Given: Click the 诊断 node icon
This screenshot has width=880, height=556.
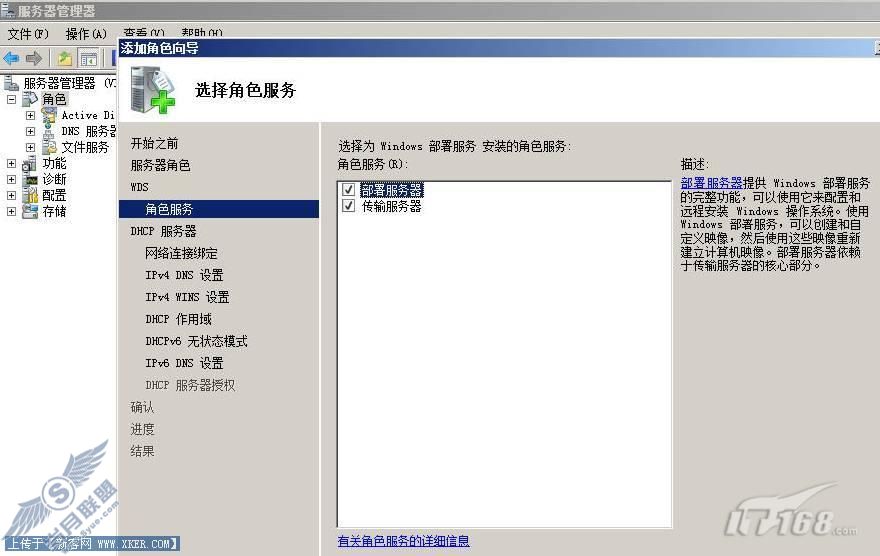Looking at the screenshot, I should point(30,180).
